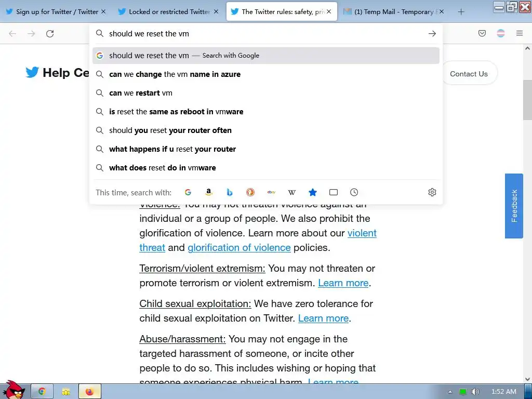Follow the 'glorification of violence' link

239,248
